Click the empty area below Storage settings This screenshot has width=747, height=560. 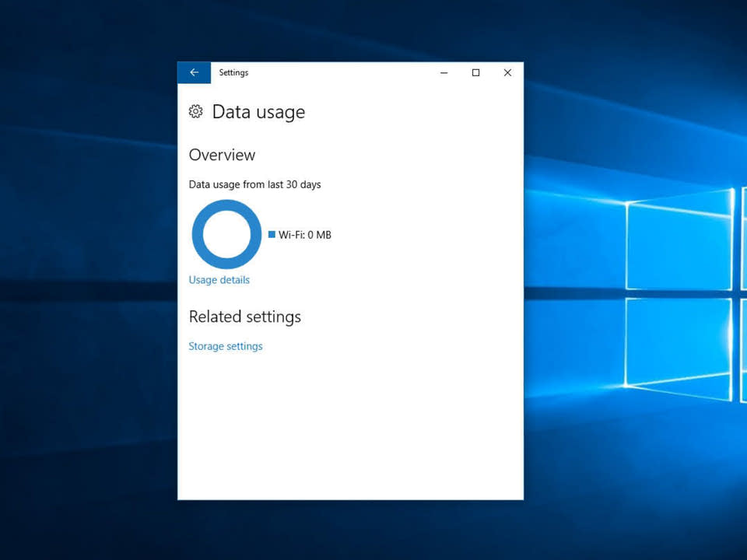[x=350, y=428]
